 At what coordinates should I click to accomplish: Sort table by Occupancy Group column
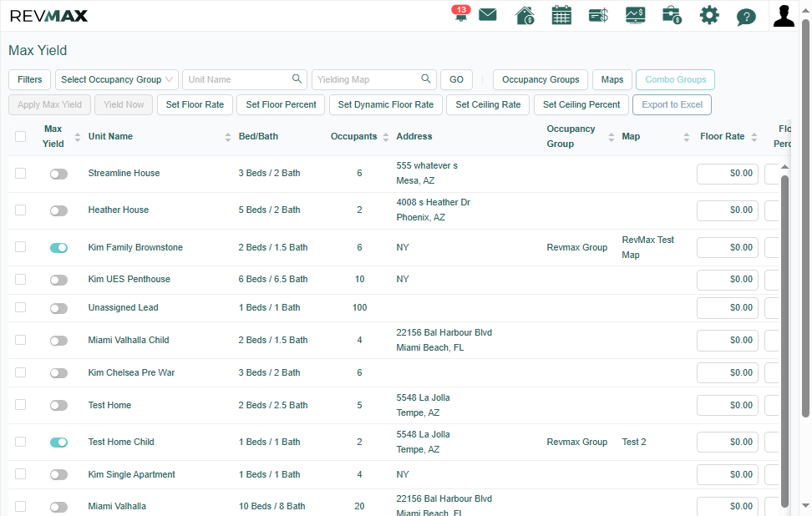pyautogui.click(x=611, y=137)
